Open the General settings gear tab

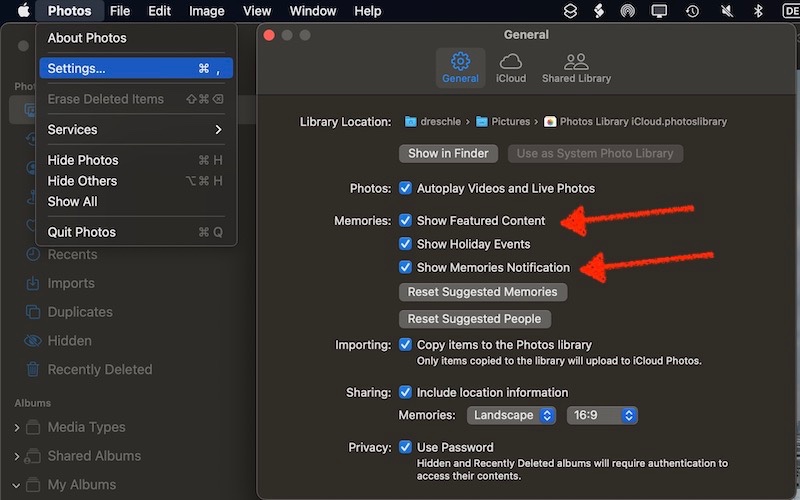coord(460,68)
